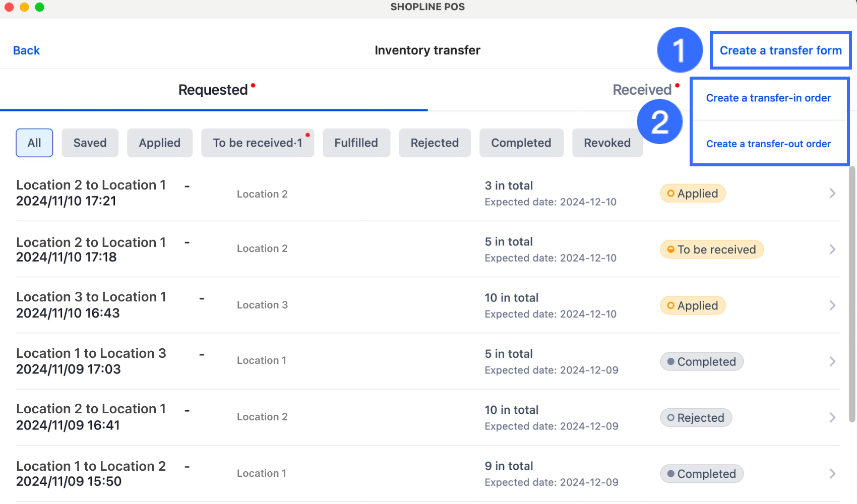Expand the To be received transfer row arrow
857x504 pixels.
click(x=832, y=249)
